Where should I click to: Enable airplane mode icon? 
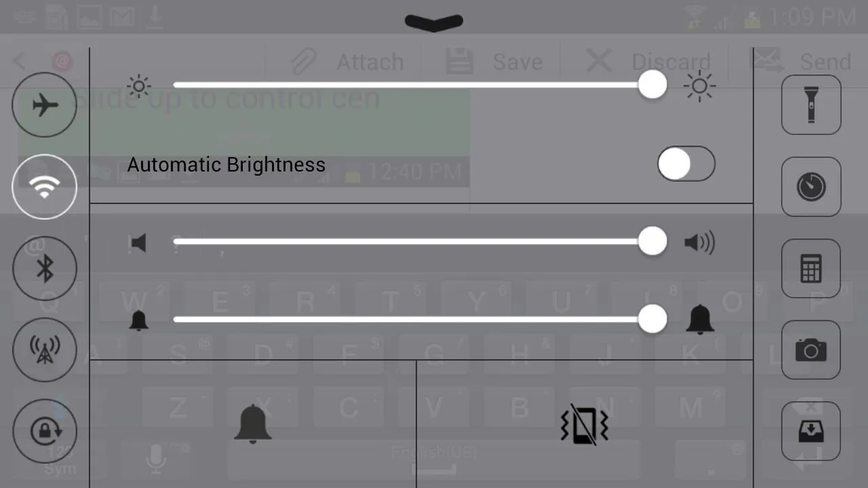click(x=45, y=105)
